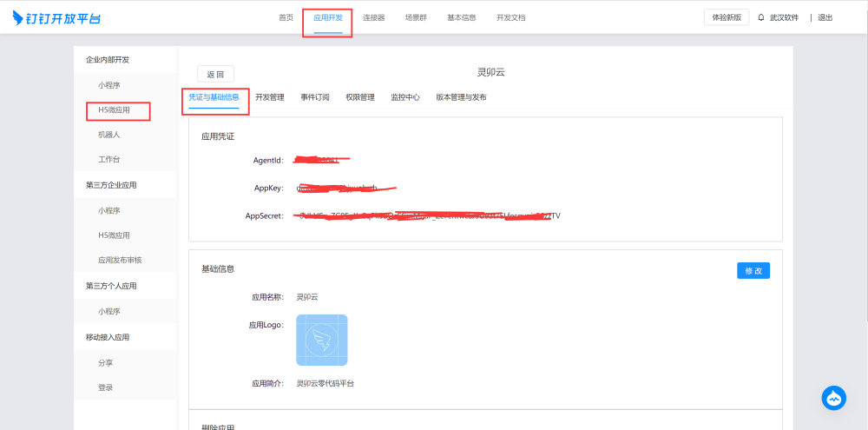Click the blue 修改 button

753,270
